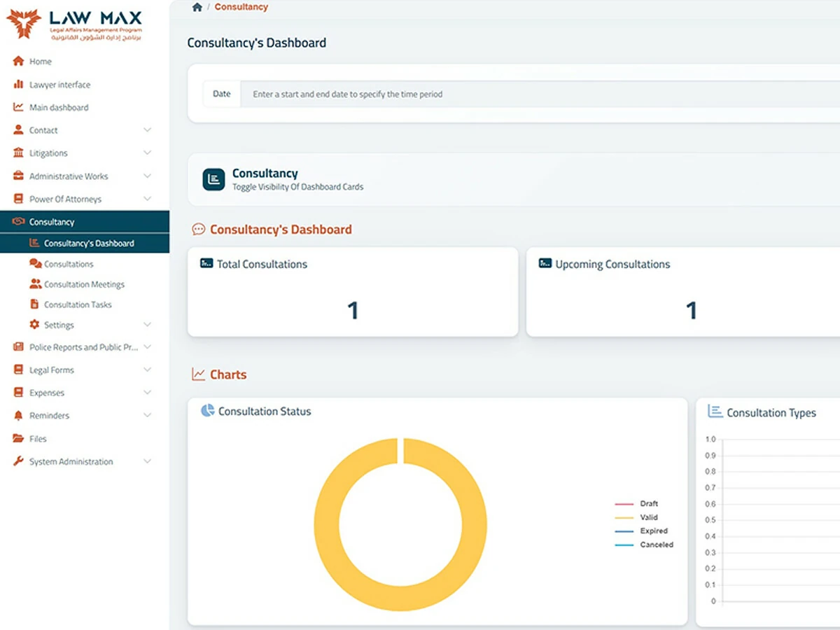Click the home icon in the breadcrumb
840x630 pixels.
pyautogui.click(x=197, y=7)
